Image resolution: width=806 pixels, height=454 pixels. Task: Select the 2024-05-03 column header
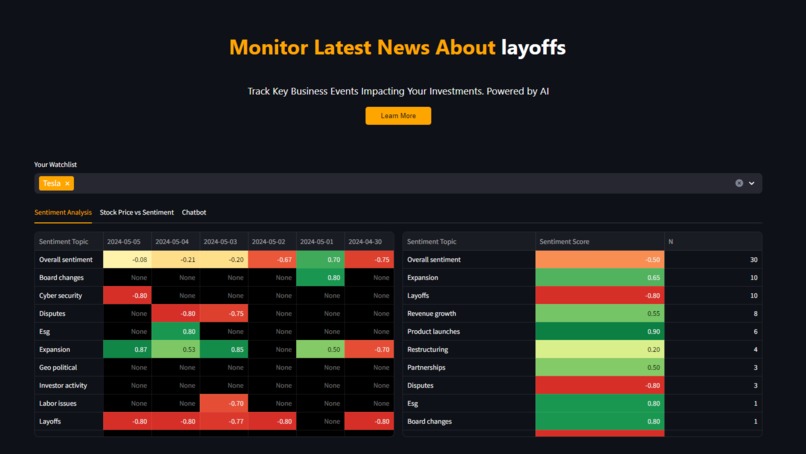point(224,242)
